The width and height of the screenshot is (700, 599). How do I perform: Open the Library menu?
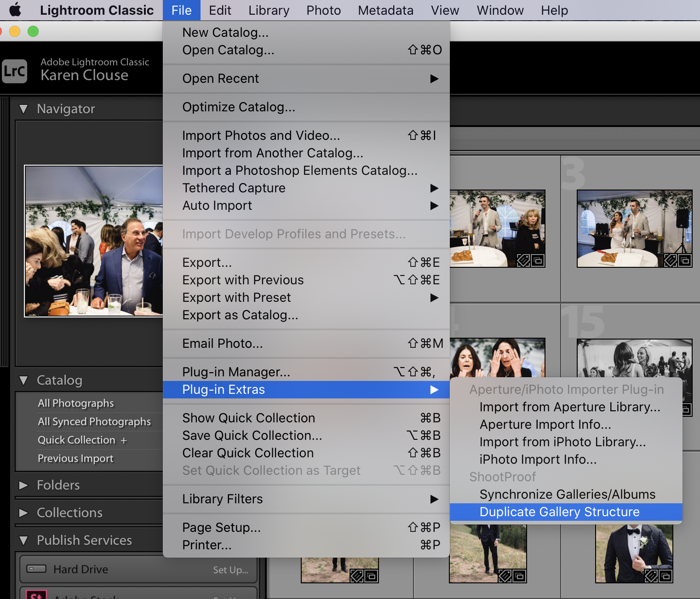click(x=269, y=10)
